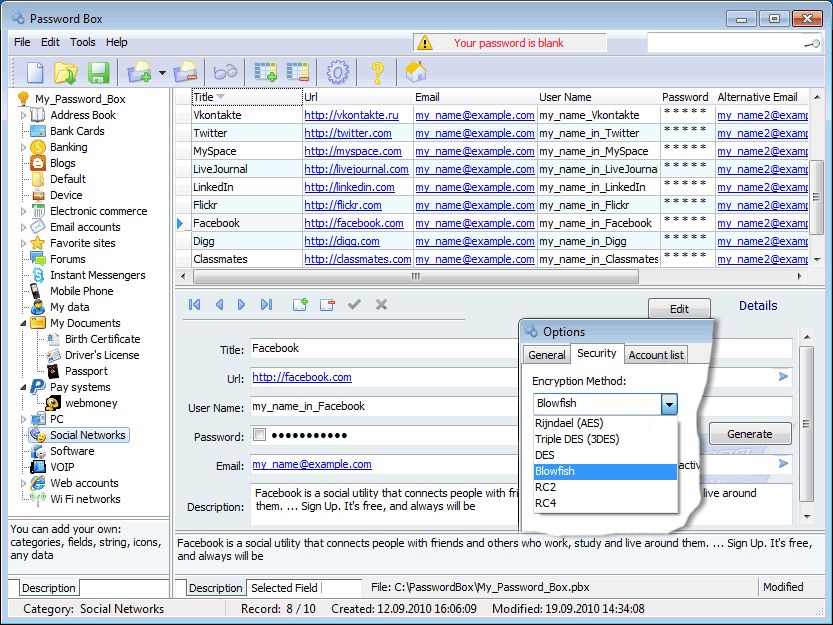Open the File menu
Screen dimensions: 833x625
coord(22,42)
